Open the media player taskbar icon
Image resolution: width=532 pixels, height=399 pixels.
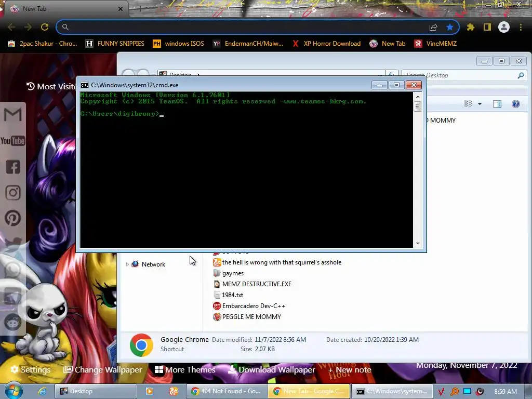tap(149, 391)
